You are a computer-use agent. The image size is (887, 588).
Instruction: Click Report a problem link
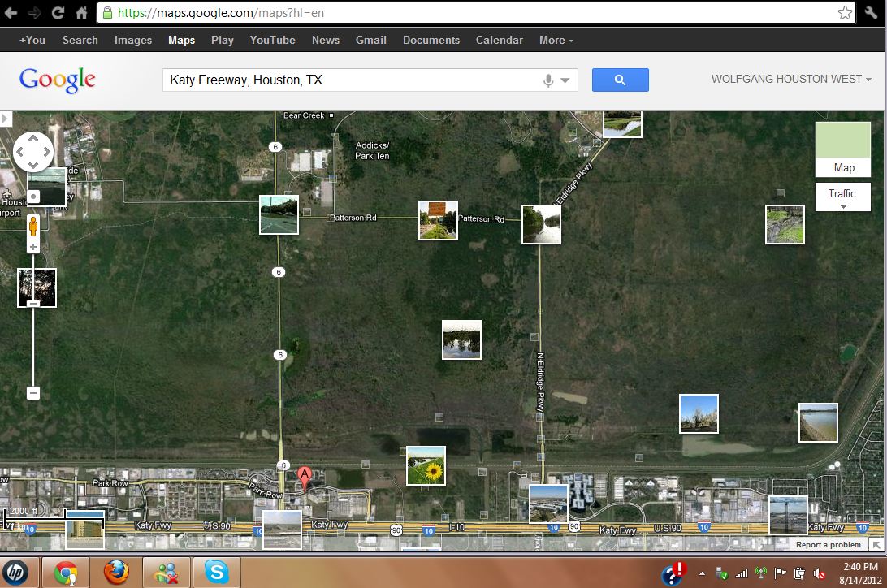(829, 544)
